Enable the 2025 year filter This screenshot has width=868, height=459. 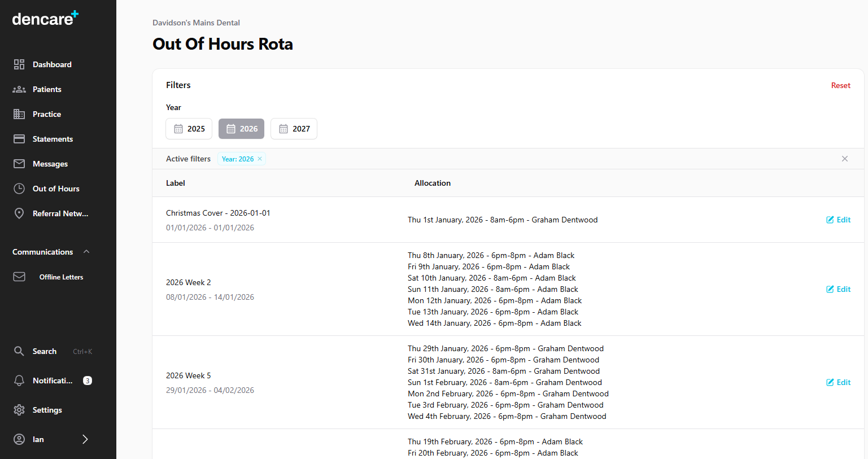[189, 129]
